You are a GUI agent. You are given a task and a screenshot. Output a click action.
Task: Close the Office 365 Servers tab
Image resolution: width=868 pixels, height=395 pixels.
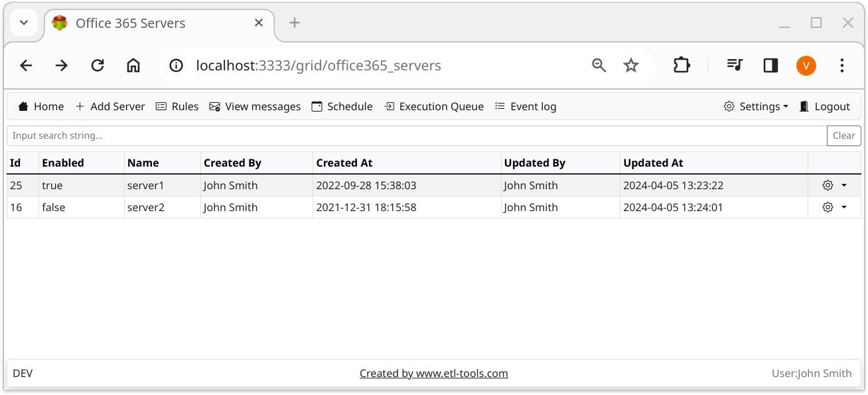tap(259, 23)
